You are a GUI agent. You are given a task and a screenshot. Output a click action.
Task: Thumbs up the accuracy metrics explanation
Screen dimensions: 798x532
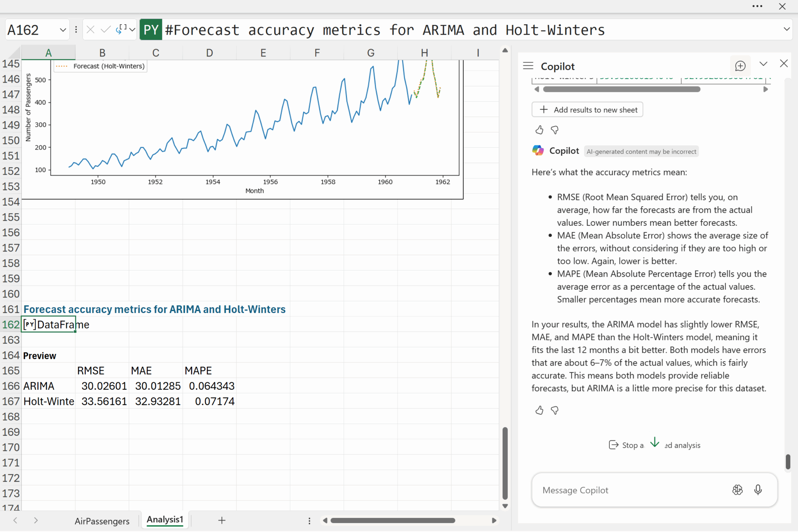point(539,410)
